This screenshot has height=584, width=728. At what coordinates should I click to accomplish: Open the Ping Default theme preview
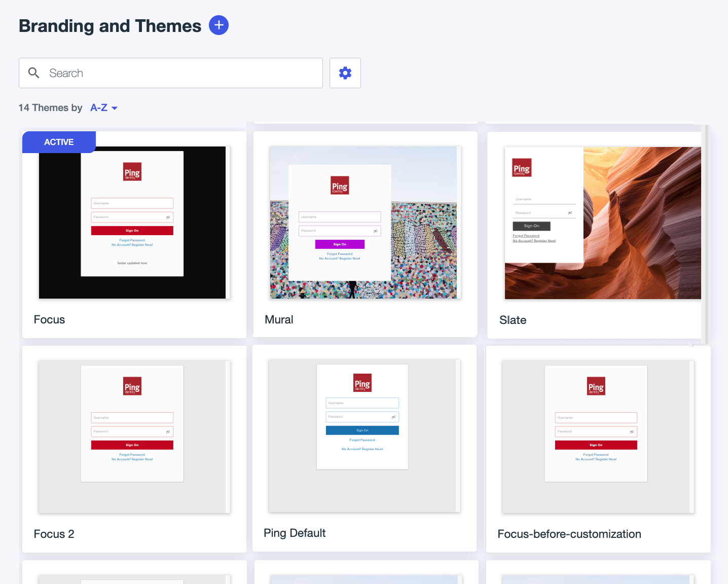tap(362, 436)
